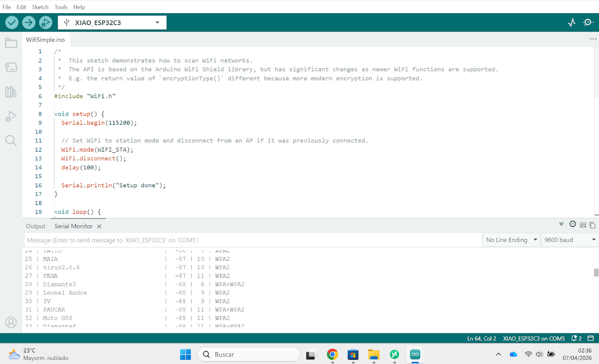Open File Explorer from the taskbar
Image resolution: width=599 pixels, height=364 pixels.
pos(374,354)
